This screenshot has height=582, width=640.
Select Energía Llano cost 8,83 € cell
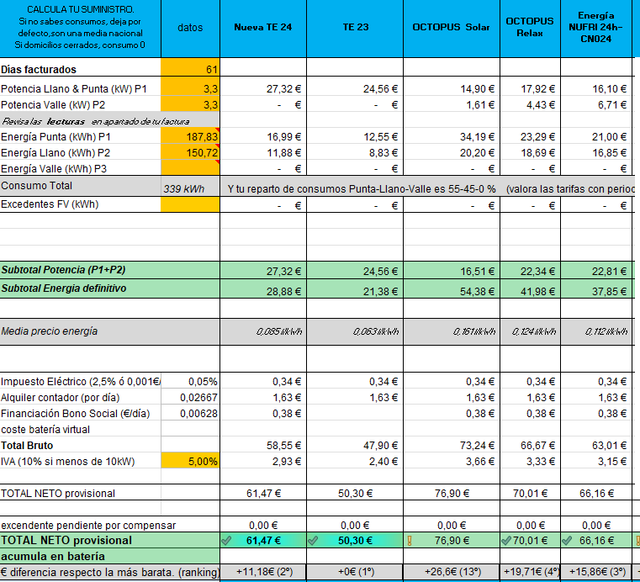pos(355,152)
